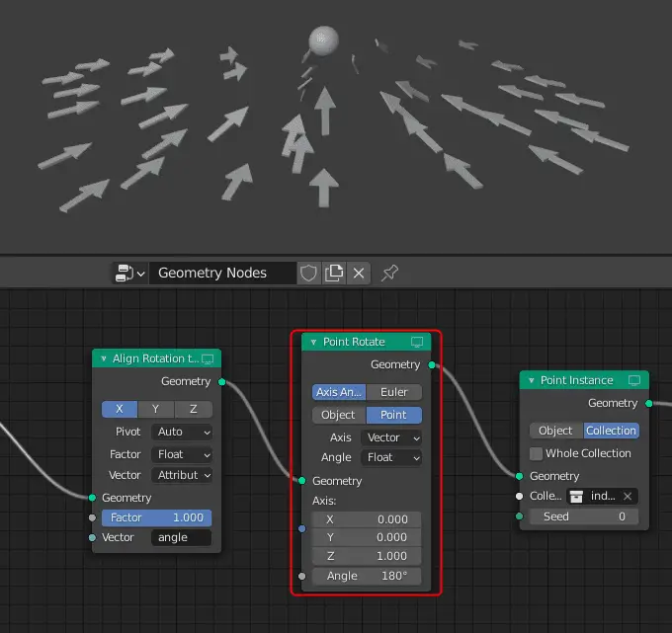This screenshot has width=672, height=633.
Task: Open the node tree browse dropdown icon
Action: 129,273
